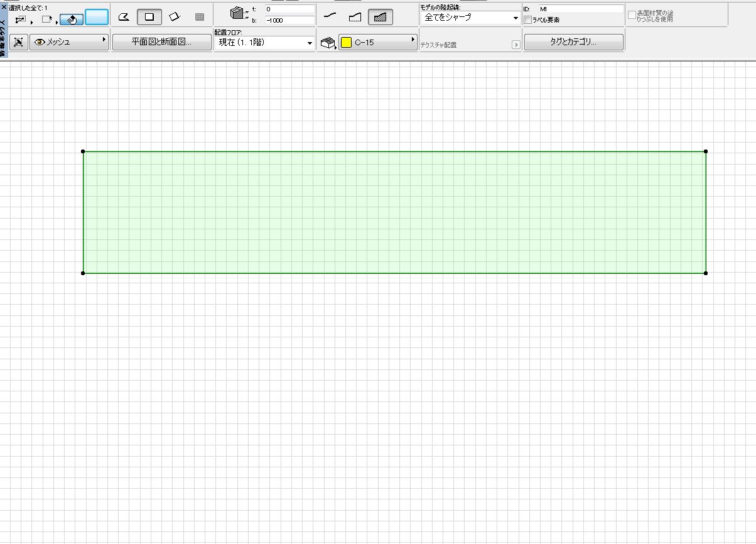Viewport: 756px width, 544px height.
Task: Click top-left corner node of mesh
Action: coord(83,151)
